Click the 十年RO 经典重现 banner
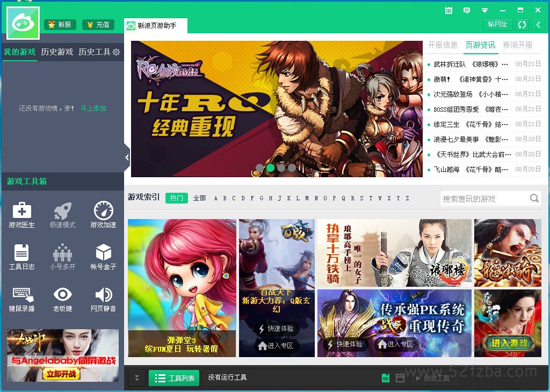The image size is (550, 392). pyautogui.click(x=277, y=108)
